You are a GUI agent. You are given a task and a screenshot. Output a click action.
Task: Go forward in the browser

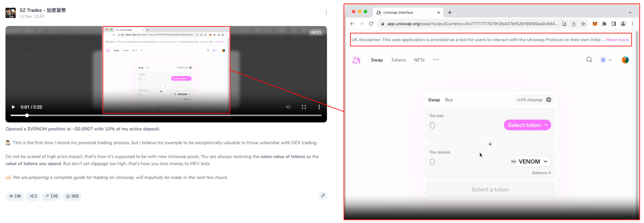(x=362, y=24)
